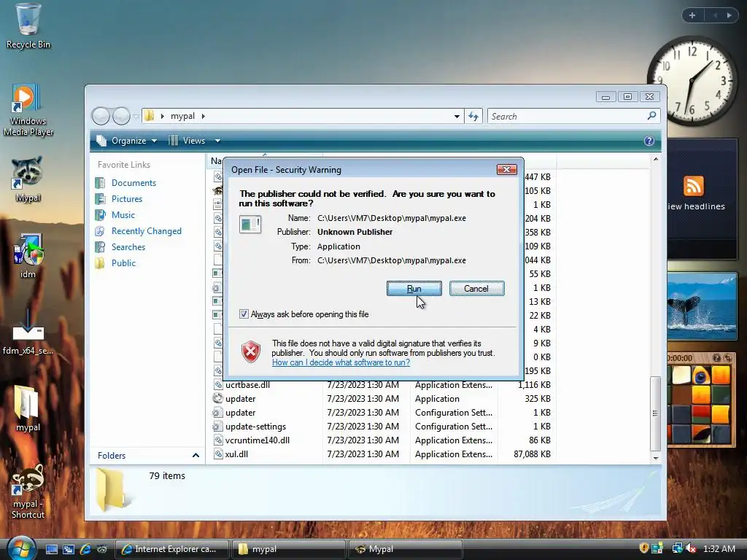
Task: Select the mypal - Shortcut desktop icon
Action: tap(28, 491)
